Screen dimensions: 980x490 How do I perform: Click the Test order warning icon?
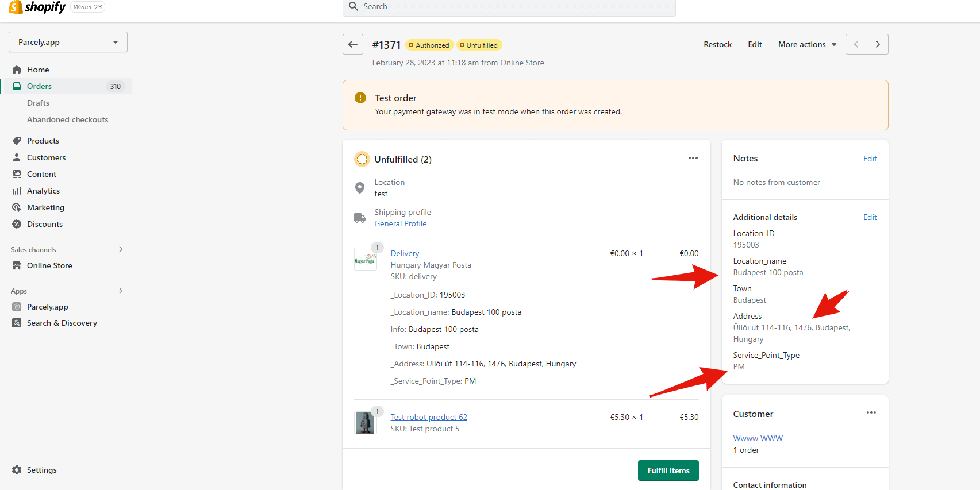click(360, 98)
